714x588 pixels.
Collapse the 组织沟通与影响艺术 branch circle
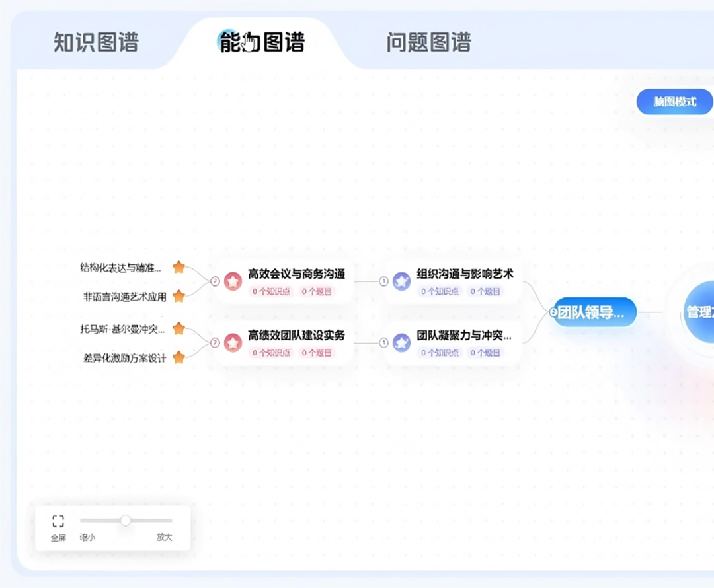pyautogui.click(x=383, y=281)
